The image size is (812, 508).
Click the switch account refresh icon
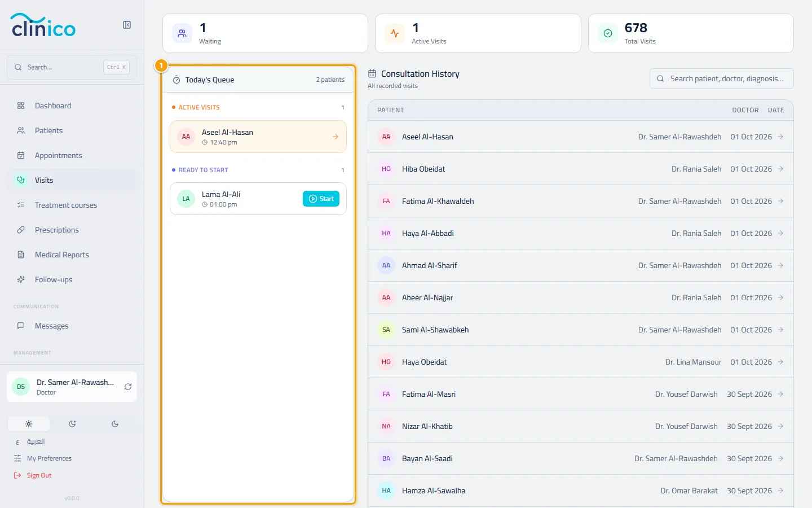click(128, 387)
